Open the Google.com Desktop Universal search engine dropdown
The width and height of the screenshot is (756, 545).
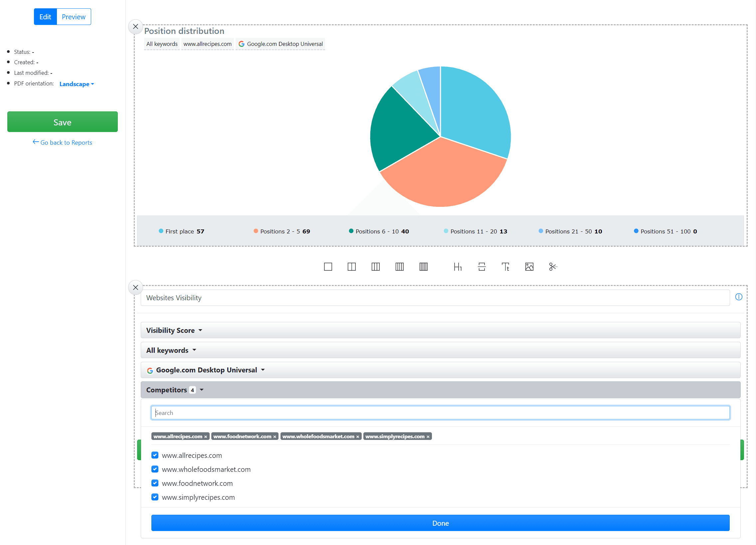tap(440, 370)
